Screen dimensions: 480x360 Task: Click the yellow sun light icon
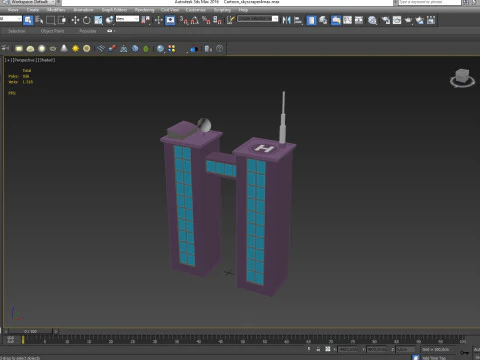[x=75, y=49]
